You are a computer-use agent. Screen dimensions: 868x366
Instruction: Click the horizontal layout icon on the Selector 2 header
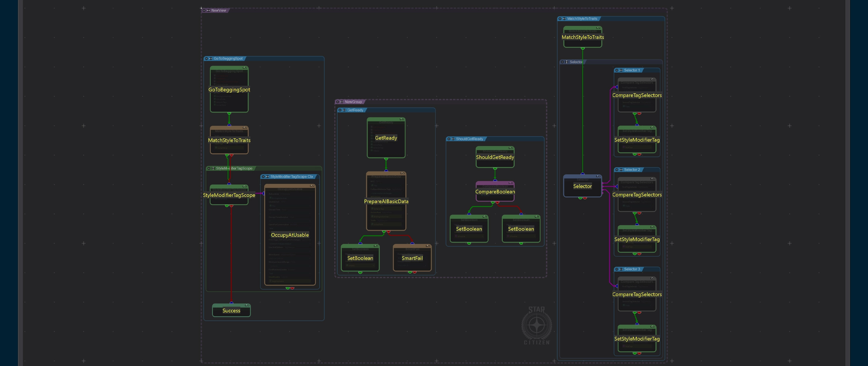tap(621, 170)
